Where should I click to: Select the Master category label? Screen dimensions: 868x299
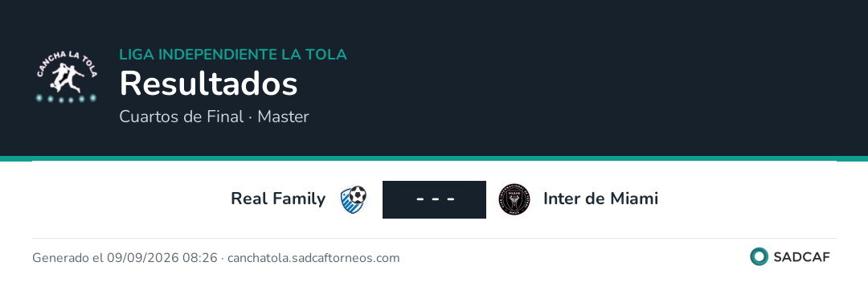284,117
